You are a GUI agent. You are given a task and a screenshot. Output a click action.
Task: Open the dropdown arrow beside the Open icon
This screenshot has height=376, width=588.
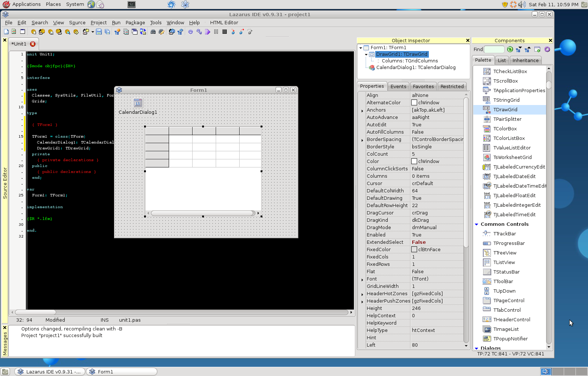click(93, 32)
